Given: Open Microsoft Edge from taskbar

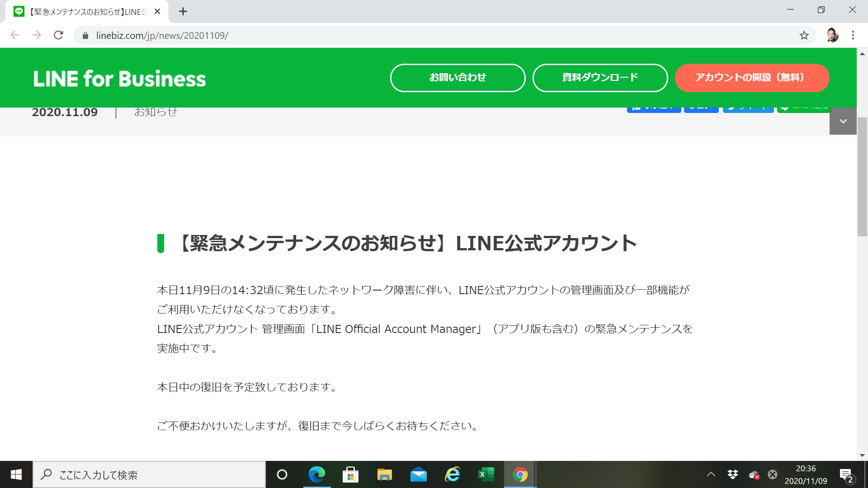Looking at the screenshot, I should click(x=316, y=474).
